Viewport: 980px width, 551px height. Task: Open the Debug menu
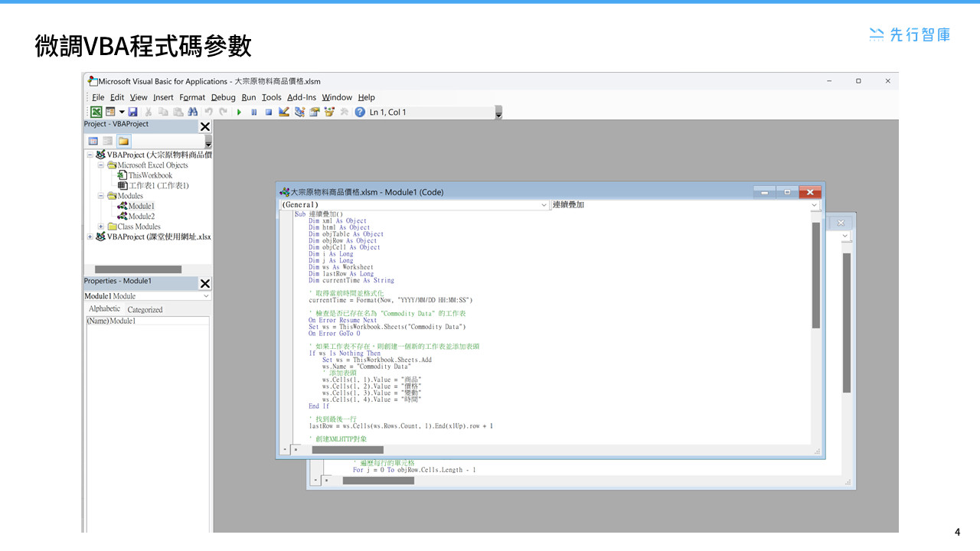tap(223, 97)
